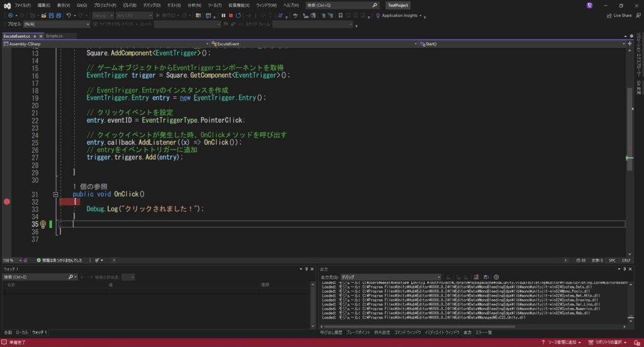Click the navigate backward arrow icon

(x=11, y=16)
